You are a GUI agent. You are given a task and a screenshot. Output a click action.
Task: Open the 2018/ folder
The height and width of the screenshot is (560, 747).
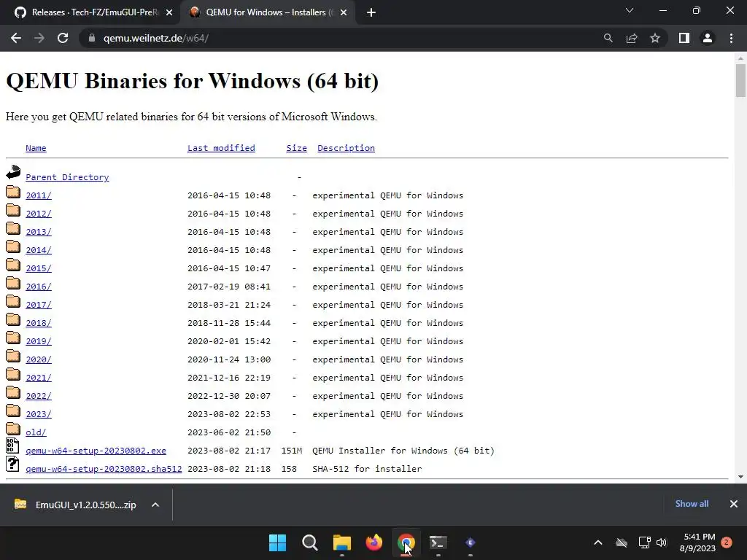39,323
